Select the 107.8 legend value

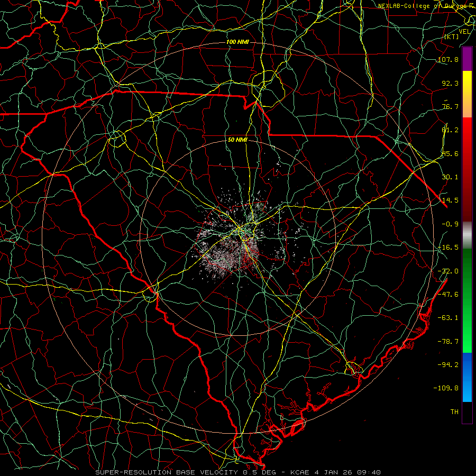click(448, 59)
